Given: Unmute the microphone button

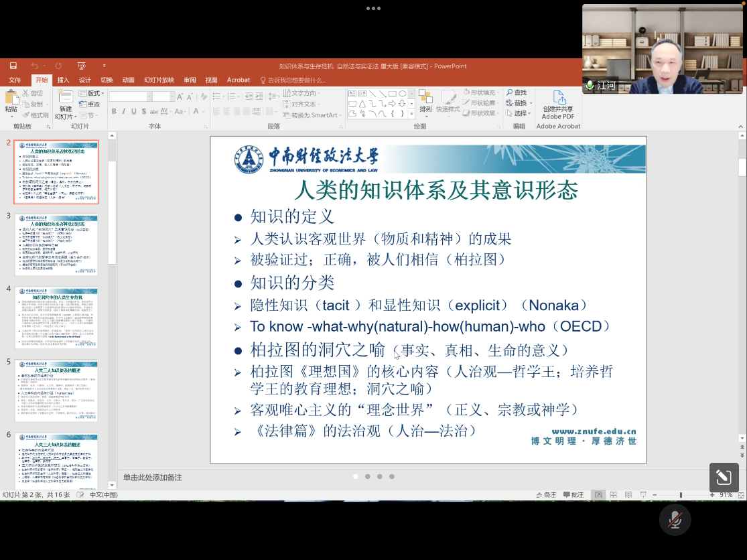Looking at the screenshot, I should (675, 519).
